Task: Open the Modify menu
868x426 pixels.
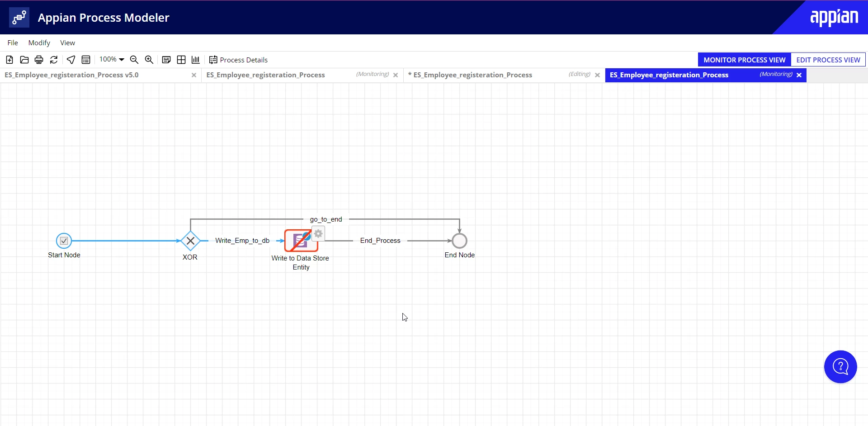Action: point(39,43)
